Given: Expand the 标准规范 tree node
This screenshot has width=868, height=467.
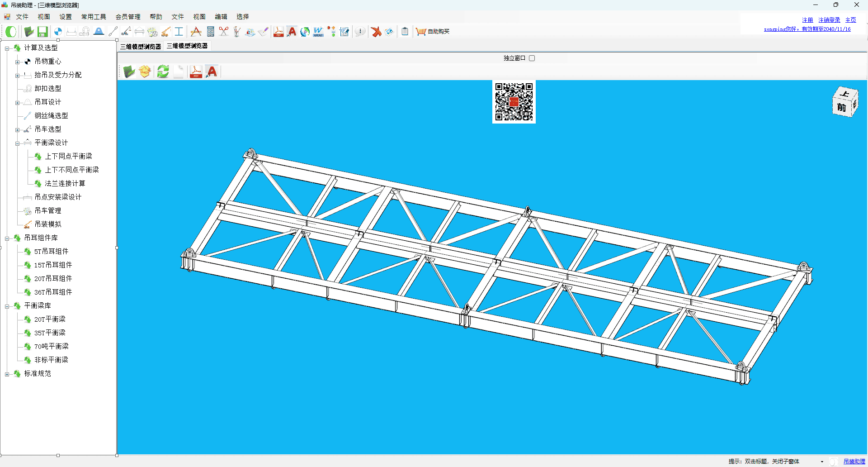Looking at the screenshot, I should point(7,374).
